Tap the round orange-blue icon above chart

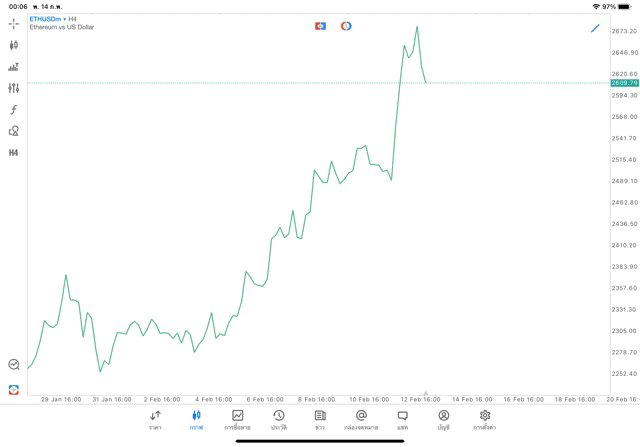tap(346, 26)
